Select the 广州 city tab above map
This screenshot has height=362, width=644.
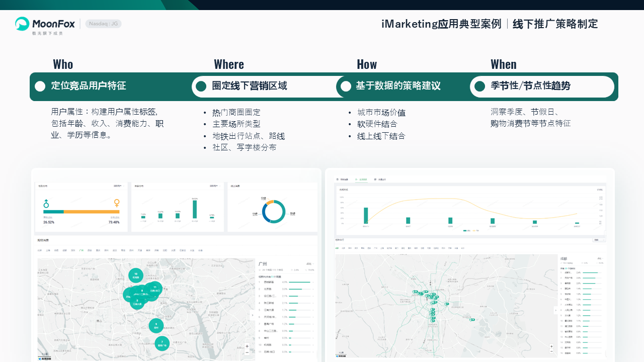click(81, 250)
